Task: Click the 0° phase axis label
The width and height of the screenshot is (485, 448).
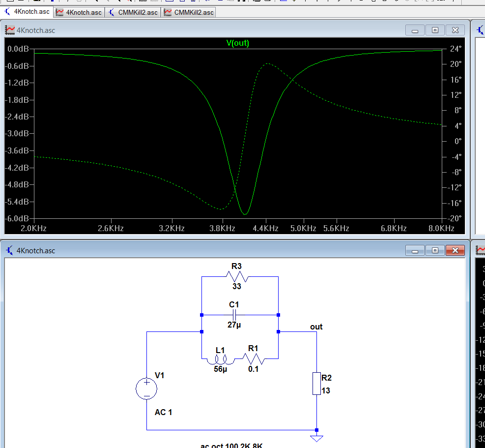Action: pos(458,142)
